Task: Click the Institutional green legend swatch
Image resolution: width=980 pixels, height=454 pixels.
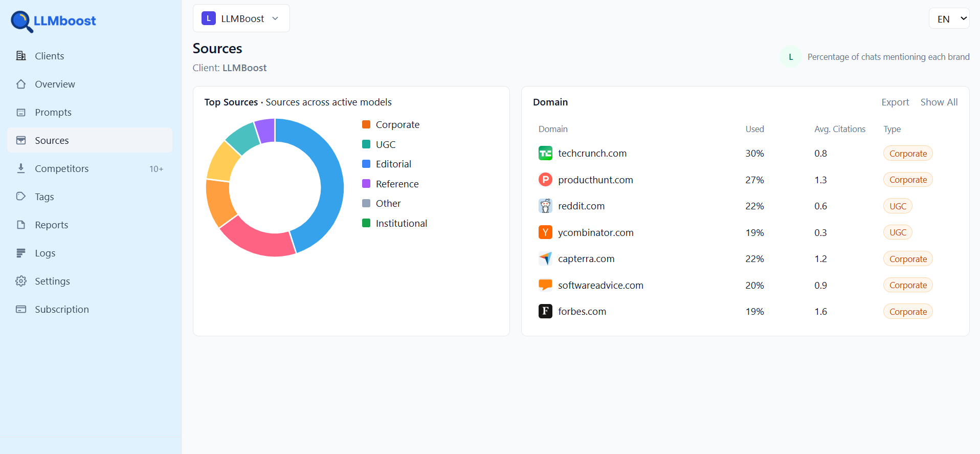Action: pos(366,223)
